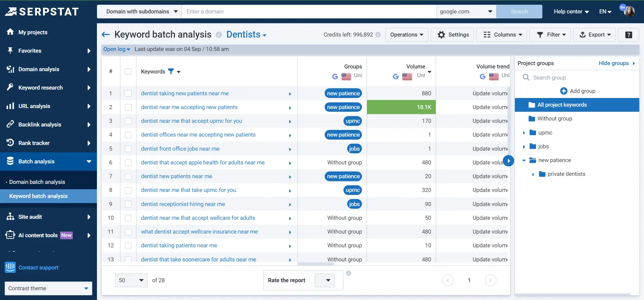Click the back arrow beside Keyword batch analysis
This screenshot has width=644, height=300.
click(106, 35)
